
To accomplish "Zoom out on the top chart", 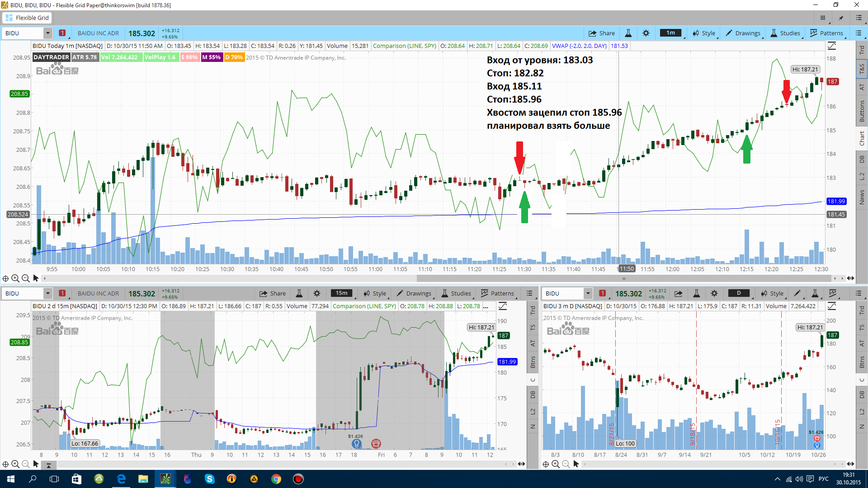I will (26, 278).
